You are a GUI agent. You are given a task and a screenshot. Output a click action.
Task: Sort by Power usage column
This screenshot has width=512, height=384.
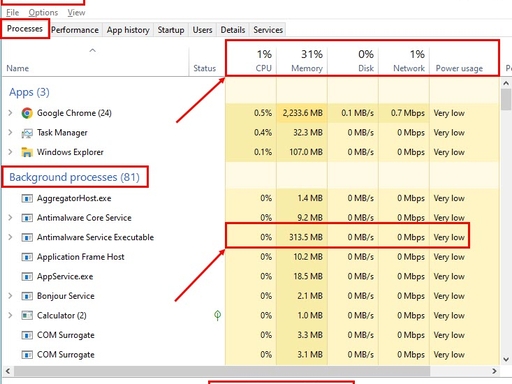(464, 61)
